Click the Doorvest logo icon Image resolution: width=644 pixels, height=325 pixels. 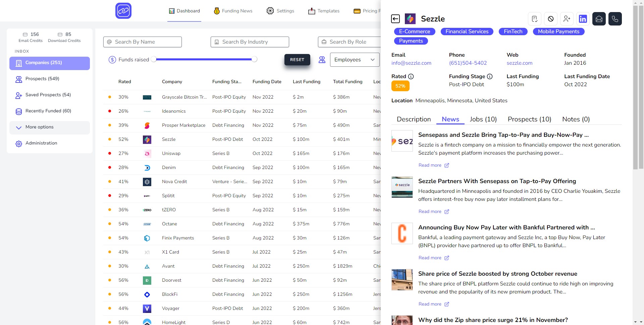[147, 280]
